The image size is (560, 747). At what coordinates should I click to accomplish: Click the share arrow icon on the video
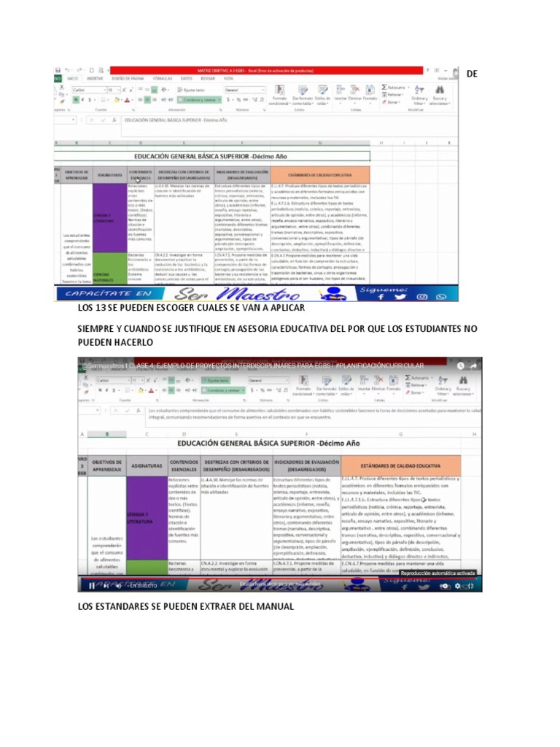point(473,366)
